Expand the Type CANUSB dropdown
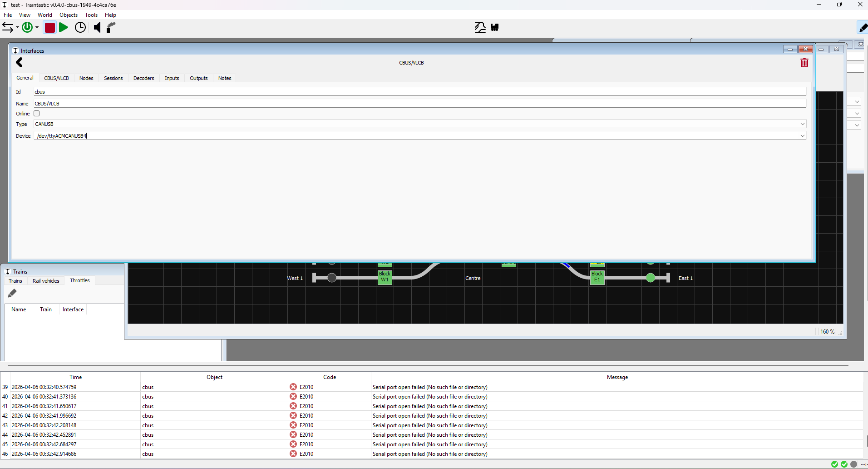 (802, 124)
